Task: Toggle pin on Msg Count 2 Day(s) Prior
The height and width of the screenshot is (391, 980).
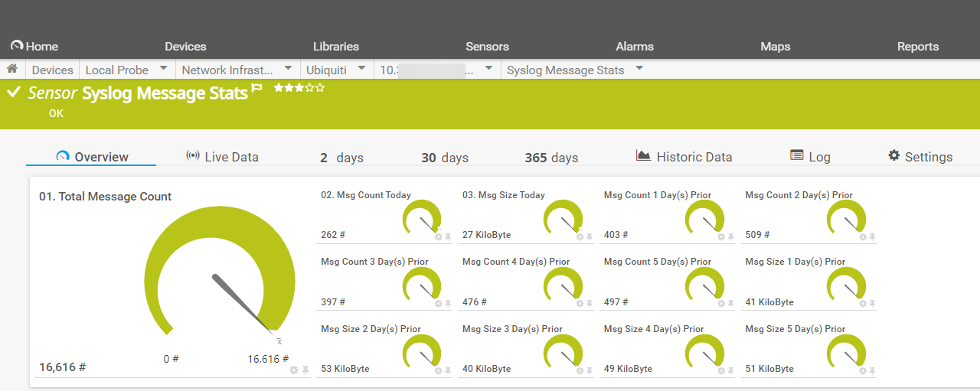Action: point(872,237)
